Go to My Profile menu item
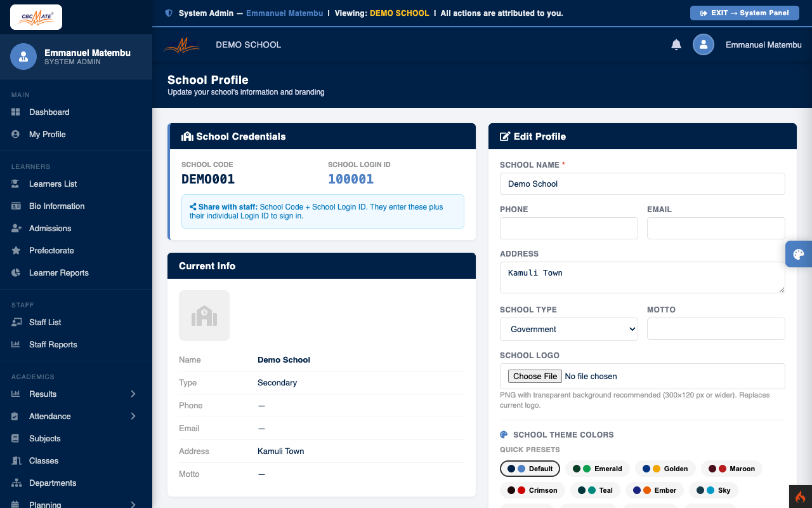 pos(76,134)
